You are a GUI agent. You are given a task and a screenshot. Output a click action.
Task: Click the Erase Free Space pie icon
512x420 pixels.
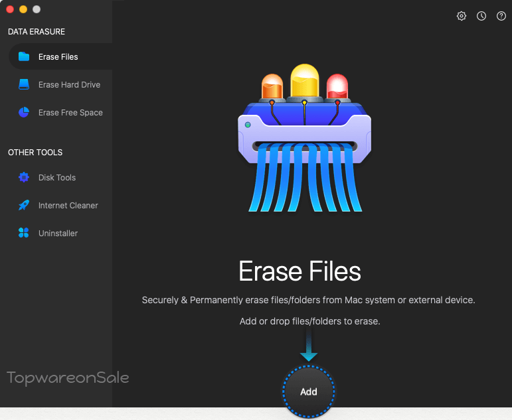(x=24, y=112)
